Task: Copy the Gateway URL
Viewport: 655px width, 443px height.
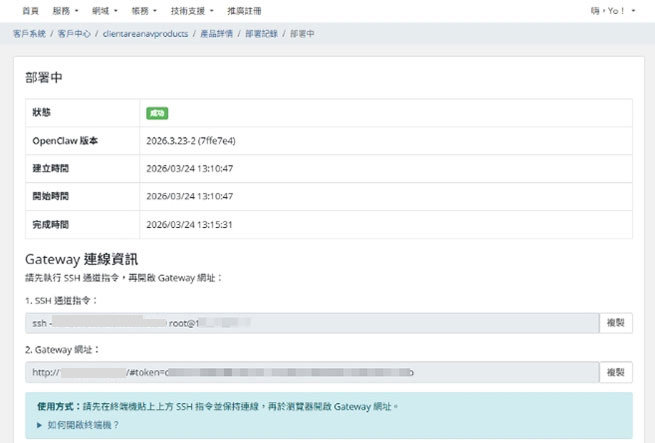Action: (616, 372)
